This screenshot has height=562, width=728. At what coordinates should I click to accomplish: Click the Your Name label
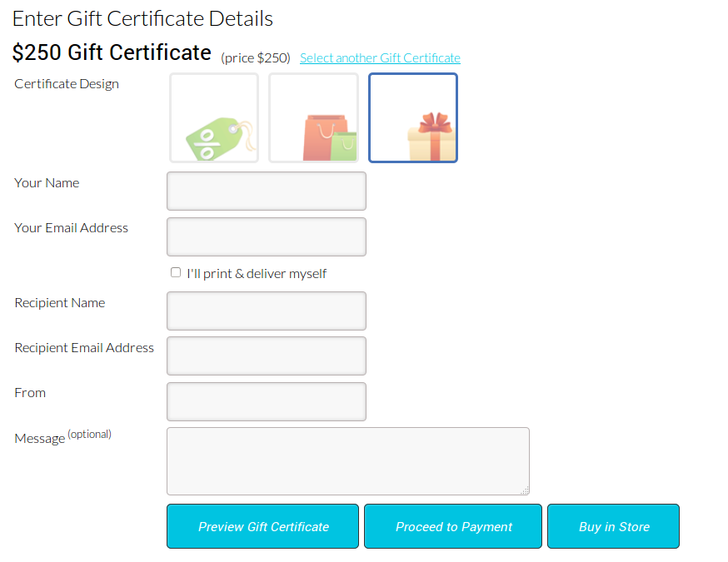pos(47,183)
